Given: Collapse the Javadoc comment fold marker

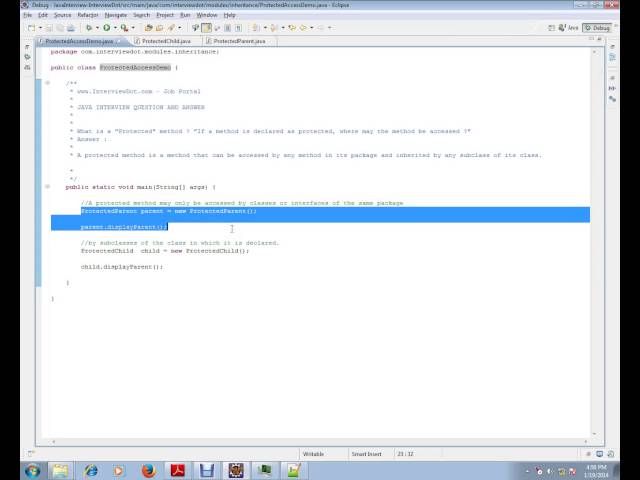Looking at the screenshot, I should pyautogui.click(x=47, y=83).
